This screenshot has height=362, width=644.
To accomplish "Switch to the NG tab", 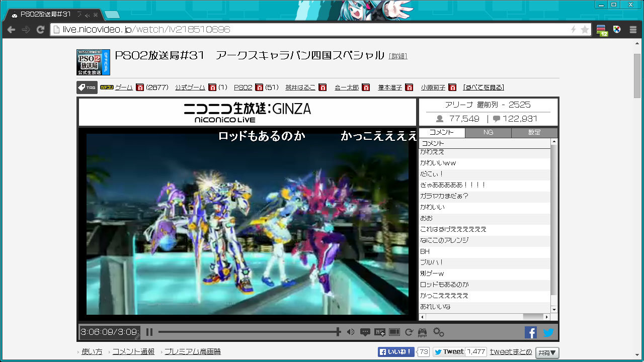I will [488, 133].
